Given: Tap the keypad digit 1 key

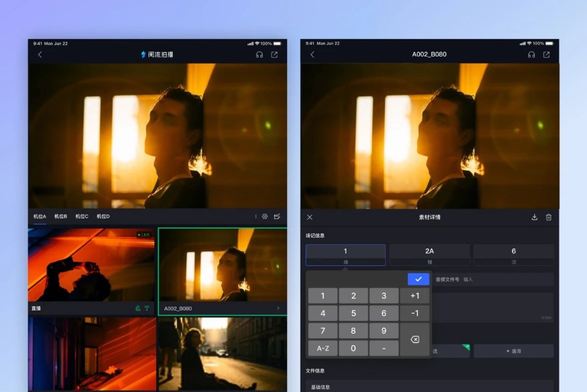Looking at the screenshot, I should [x=323, y=296].
